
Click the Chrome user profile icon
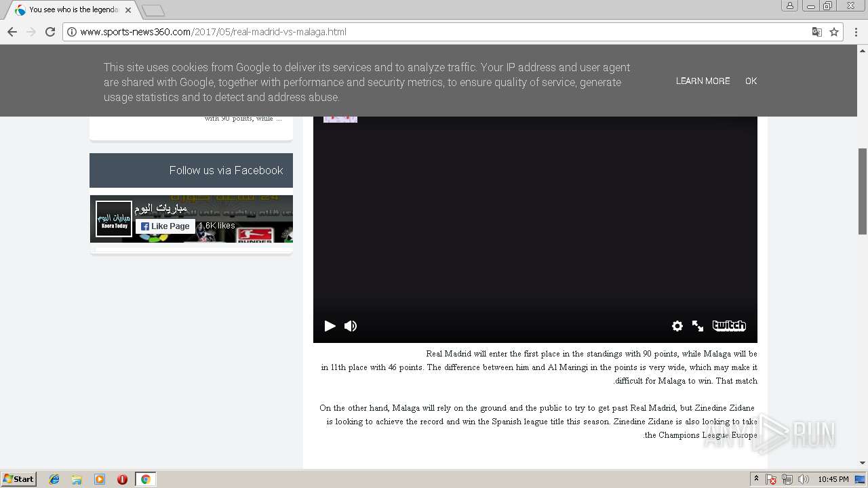pyautogui.click(x=790, y=5)
